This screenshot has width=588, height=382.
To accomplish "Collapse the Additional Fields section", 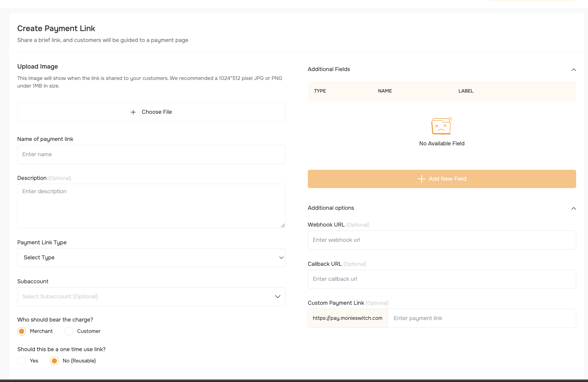I will coord(574,70).
